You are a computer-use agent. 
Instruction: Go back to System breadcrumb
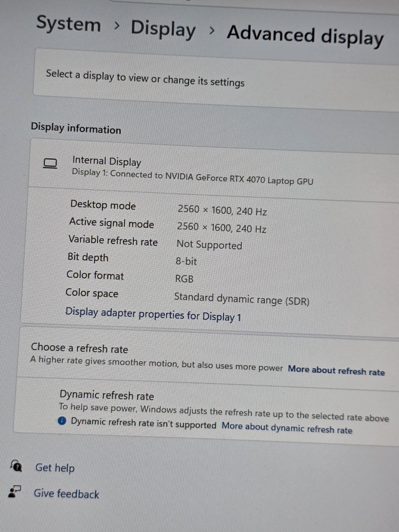pyautogui.click(x=68, y=24)
